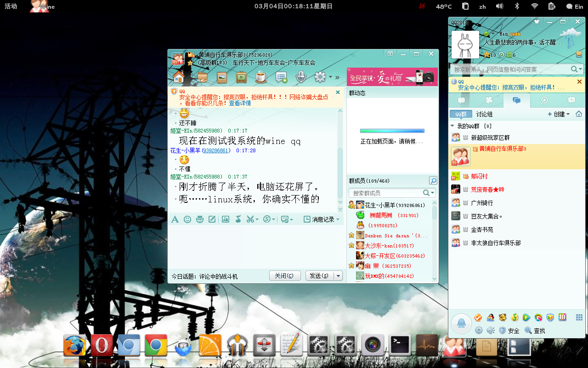Image resolution: width=588 pixels, height=368 pixels.
Task: Expand the 消息记录 dropdown arrow
Action: coord(338,220)
